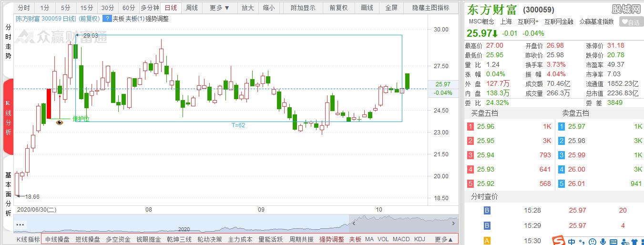This screenshot has height=245, width=644.
Task: Click the 15:28 B trade marker icon
Action: pos(487,210)
